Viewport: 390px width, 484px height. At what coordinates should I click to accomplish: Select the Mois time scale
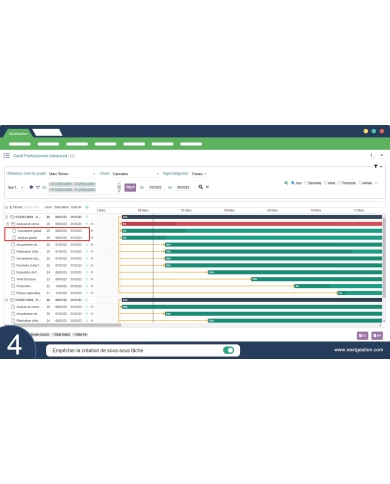[x=326, y=183]
